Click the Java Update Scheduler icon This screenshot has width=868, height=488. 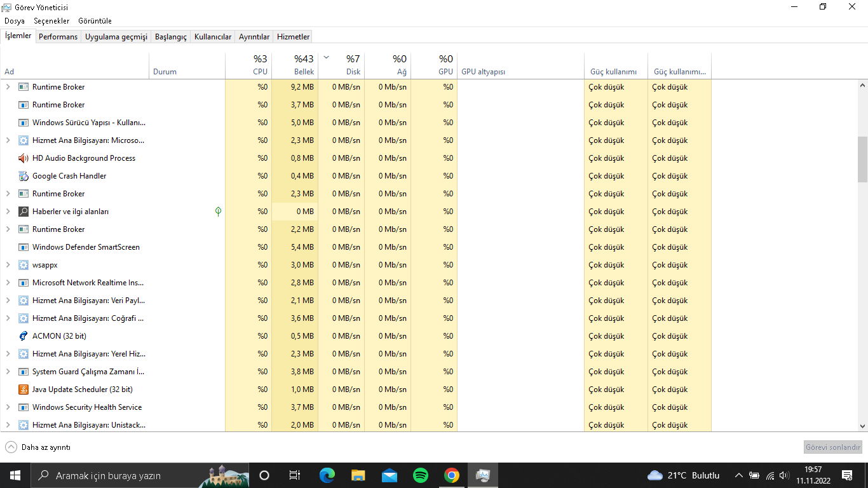pyautogui.click(x=24, y=390)
